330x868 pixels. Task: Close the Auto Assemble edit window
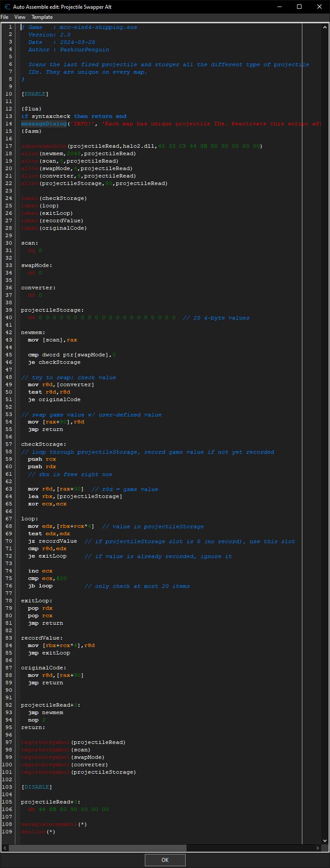319,7
